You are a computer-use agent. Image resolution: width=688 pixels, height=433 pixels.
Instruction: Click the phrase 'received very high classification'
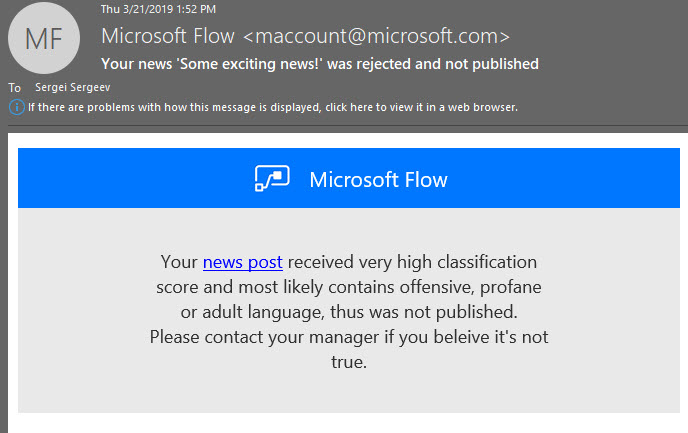pyautogui.click(x=413, y=262)
